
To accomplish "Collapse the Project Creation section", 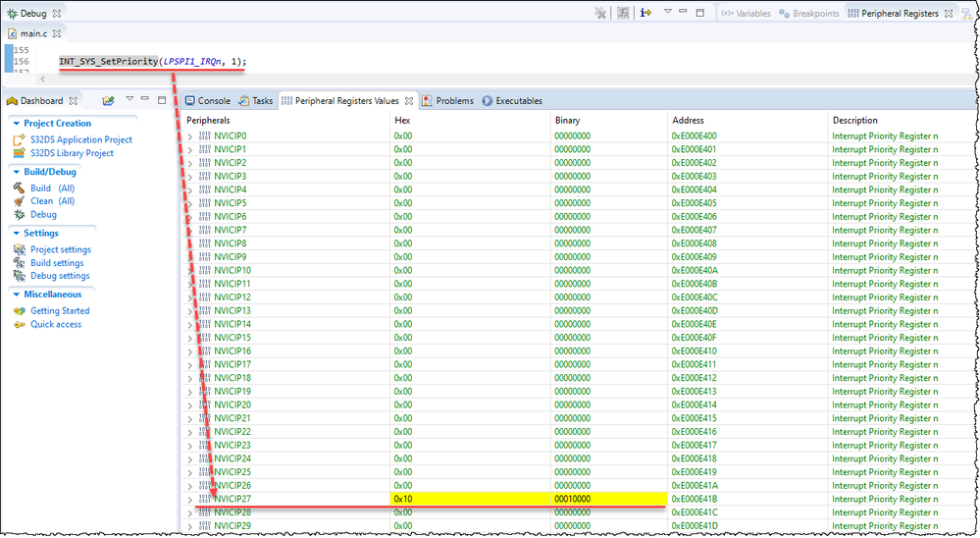I will tap(17, 124).
